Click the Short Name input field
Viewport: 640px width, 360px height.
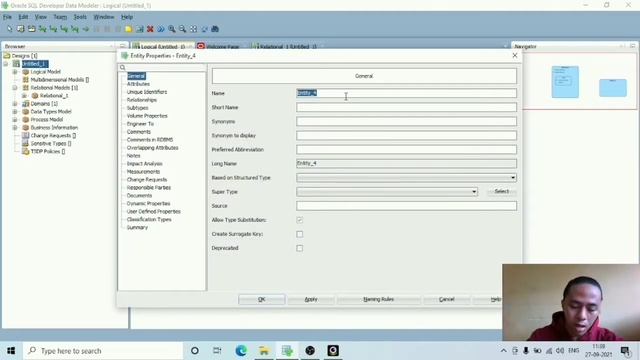[407, 107]
